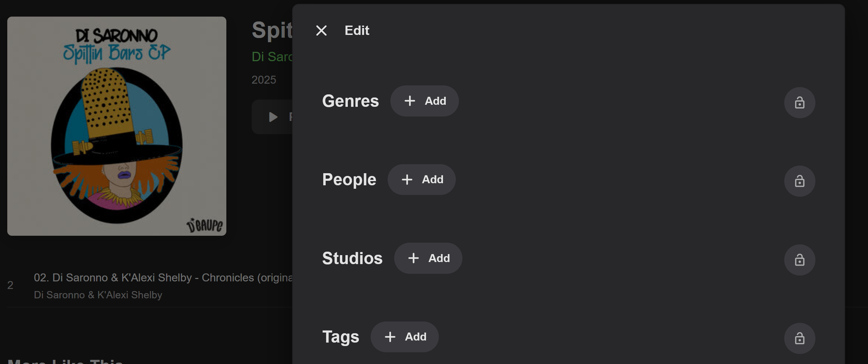Open track artist Di Saronno & K'Alexi Shelby

98,295
